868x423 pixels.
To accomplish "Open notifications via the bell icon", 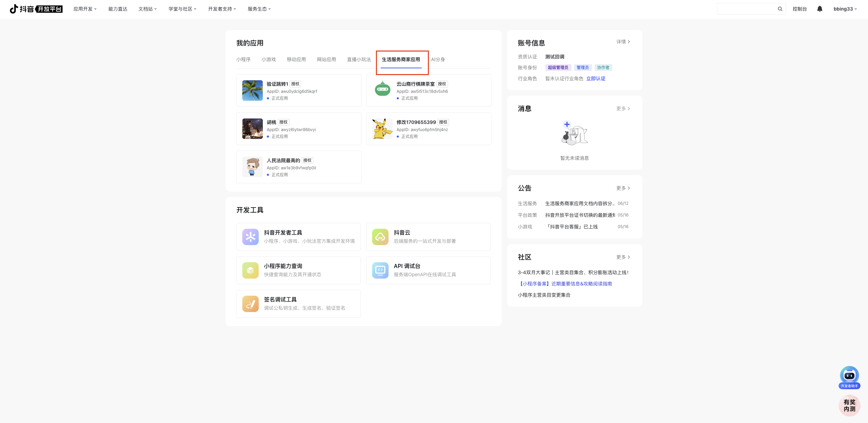I will point(820,9).
